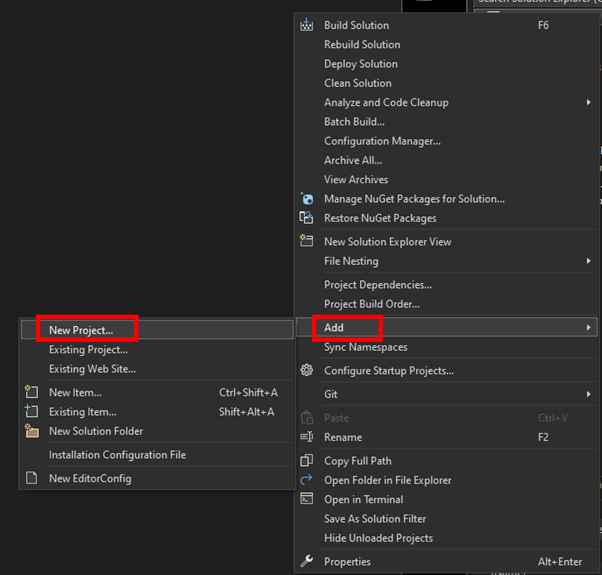Screen dimensions: 602x575
Task: Click Rename in the context menu
Action: [343, 438]
